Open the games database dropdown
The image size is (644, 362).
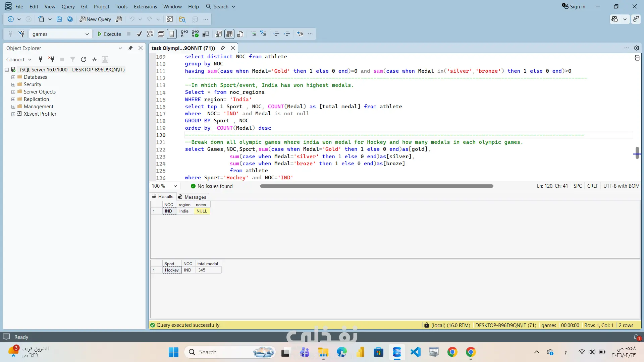point(87,34)
